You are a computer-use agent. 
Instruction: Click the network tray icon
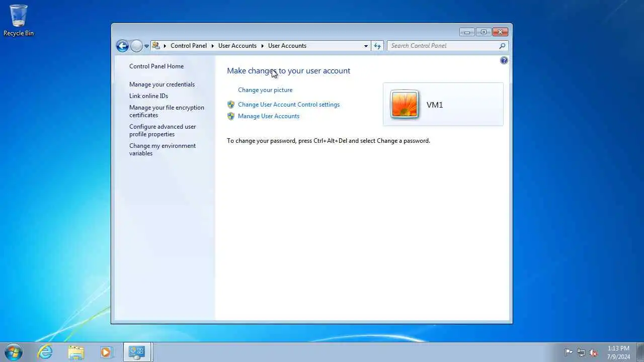(581, 352)
